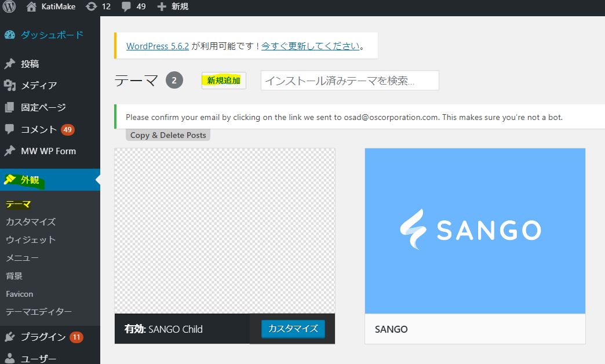Focus the installed themes search field

pyautogui.click(x=349, y=81)
